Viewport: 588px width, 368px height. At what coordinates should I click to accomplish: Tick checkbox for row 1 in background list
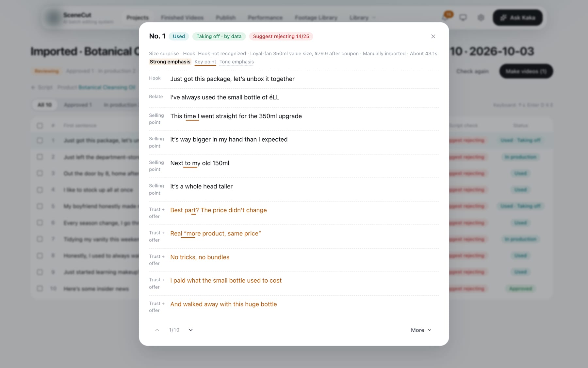pyautogui.click(x=40, y=140)
